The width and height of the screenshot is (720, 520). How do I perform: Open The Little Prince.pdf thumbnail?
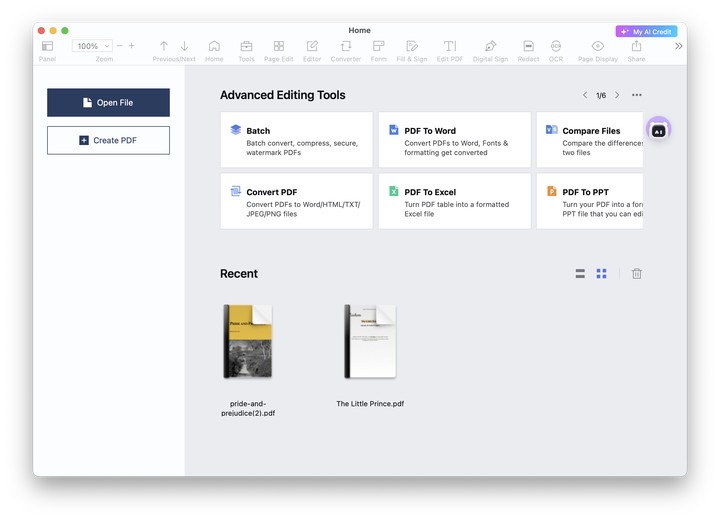coord(370,341)
